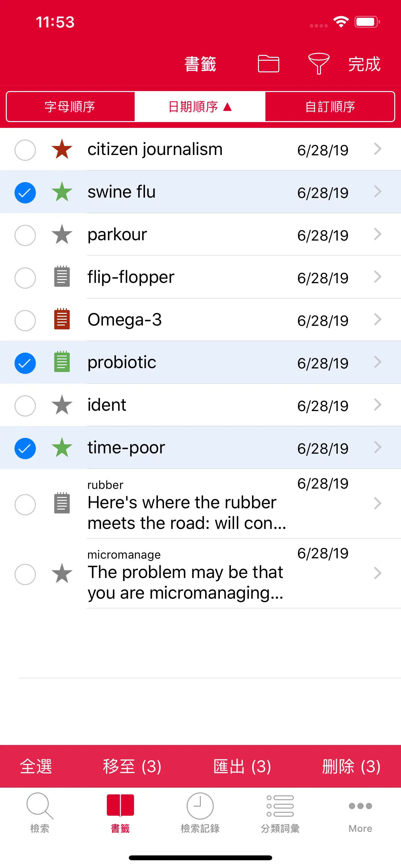The height and width of the screenshot is (868, 401).
Task: Tap the red star beside citizen journalism
Action: tap(62, 149)
